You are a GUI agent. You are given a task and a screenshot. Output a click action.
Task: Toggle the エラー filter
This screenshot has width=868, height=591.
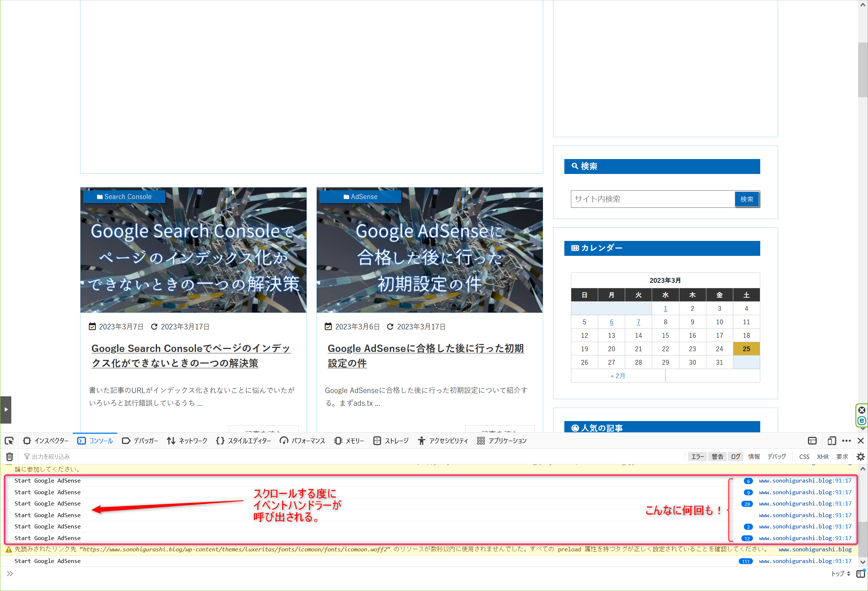(697, 457)
